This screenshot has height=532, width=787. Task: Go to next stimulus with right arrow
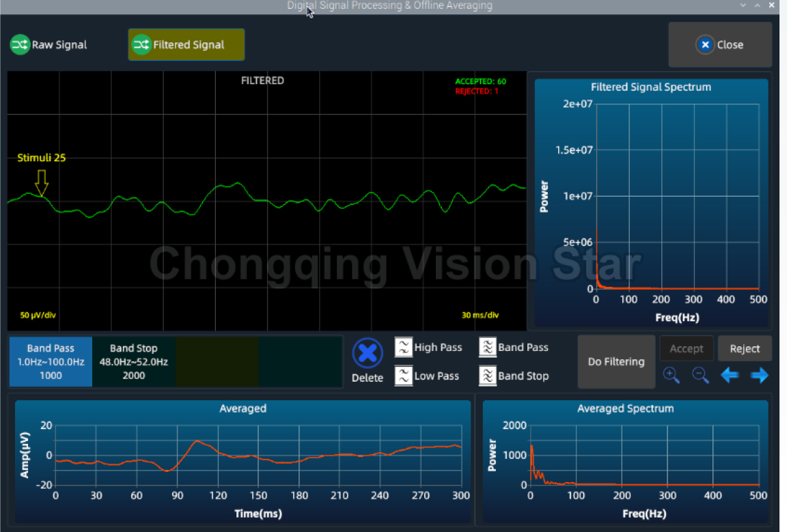point(759,375)
